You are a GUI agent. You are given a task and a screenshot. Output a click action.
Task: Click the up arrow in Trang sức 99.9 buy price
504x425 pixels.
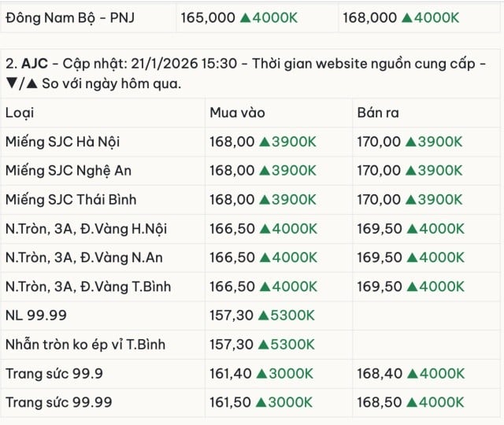[264, 374]
